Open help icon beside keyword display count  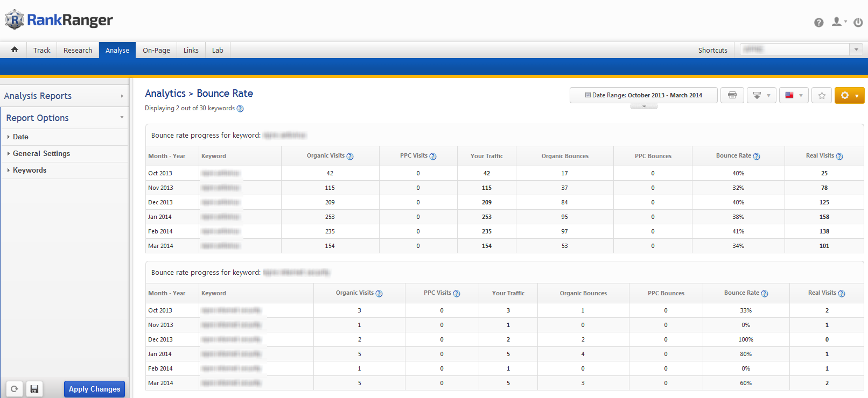(x=240, y=109)
